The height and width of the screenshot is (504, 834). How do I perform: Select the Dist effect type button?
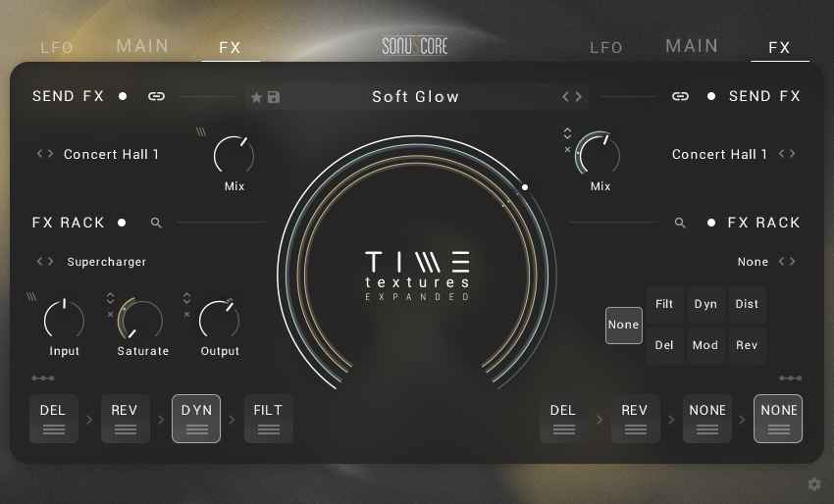coord(747,304)
